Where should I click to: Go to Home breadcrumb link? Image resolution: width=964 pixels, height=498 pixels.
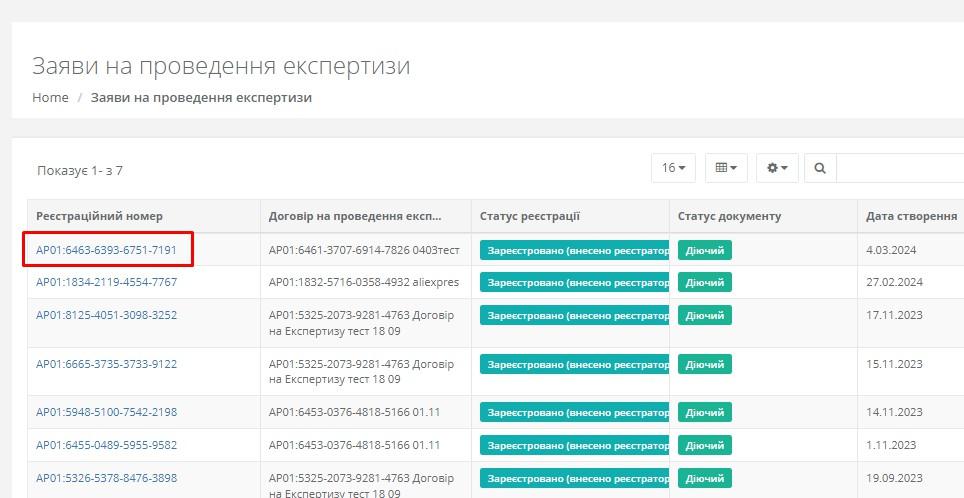[50, 98]
